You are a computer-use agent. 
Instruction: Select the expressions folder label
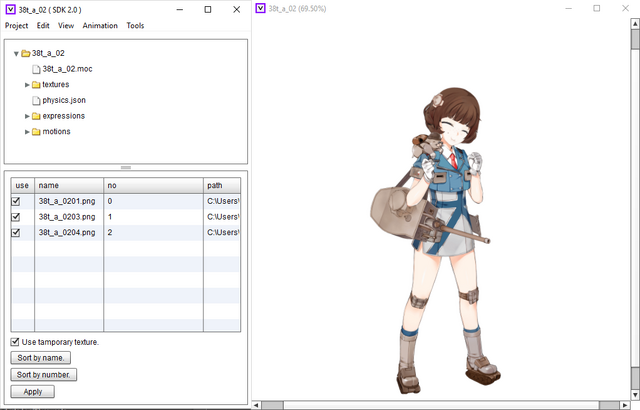(x=64, y=116)
